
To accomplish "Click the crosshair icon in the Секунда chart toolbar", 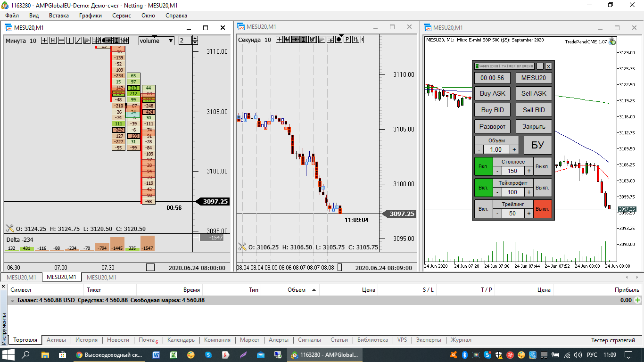I will click(279, 40).
